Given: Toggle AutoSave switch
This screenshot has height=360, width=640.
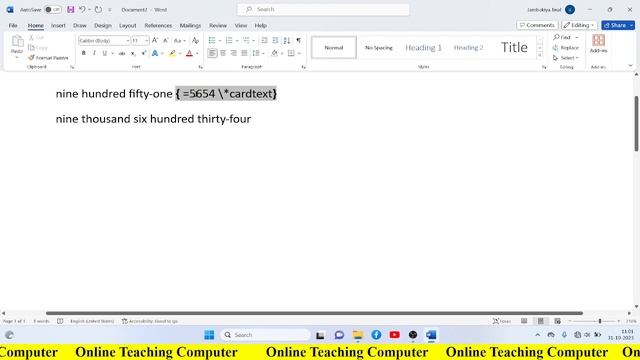Looking at the screenshot, I should (x=53, y=9).
